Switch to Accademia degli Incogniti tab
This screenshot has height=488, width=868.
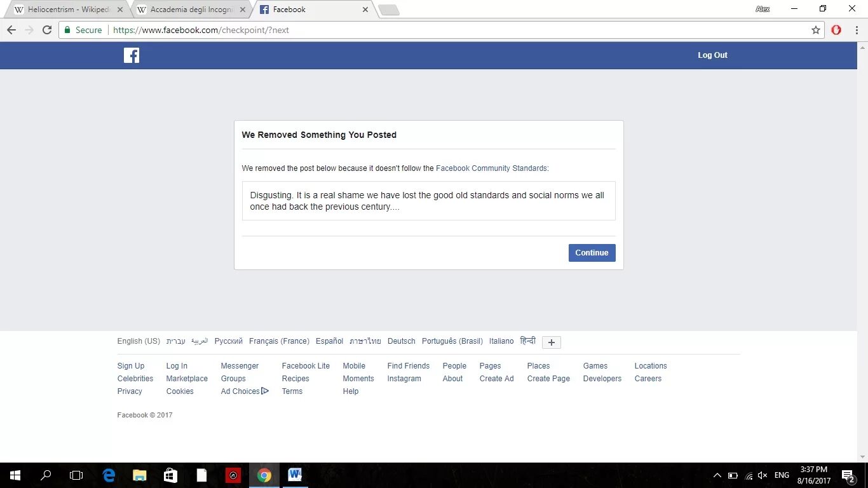coord(191,10)
